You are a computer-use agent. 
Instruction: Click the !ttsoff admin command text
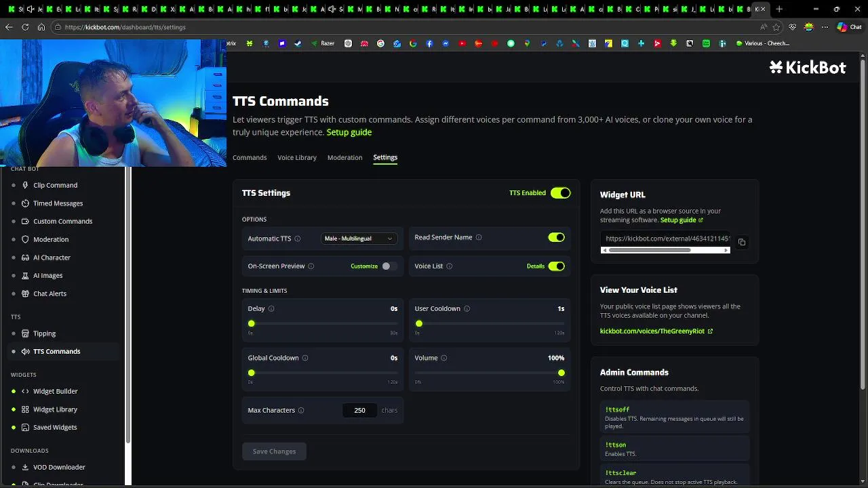click(617, 409)
